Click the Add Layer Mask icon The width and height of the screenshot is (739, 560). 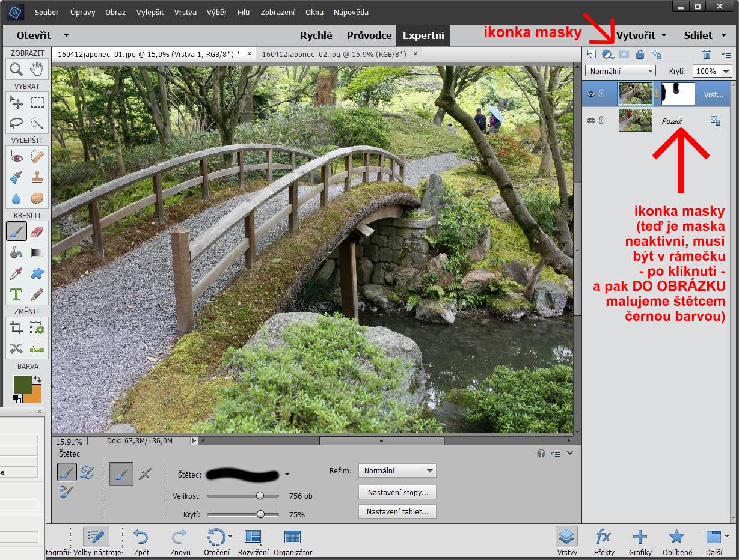click(x=624, y=55)
